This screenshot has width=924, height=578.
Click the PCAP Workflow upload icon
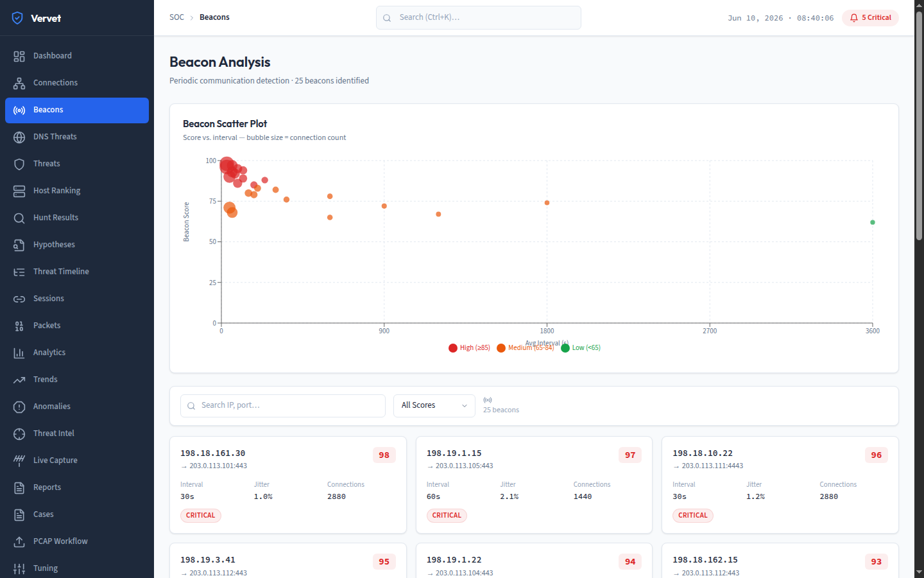coord(19,541)
